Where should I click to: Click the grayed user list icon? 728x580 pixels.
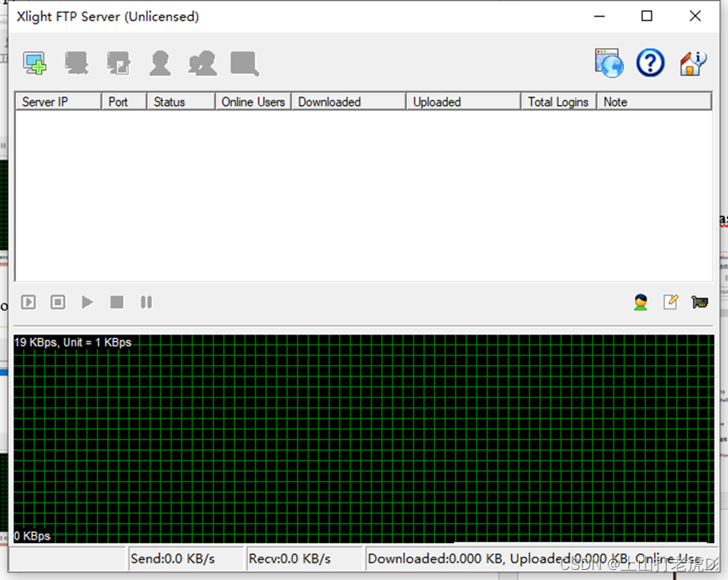pyautogui.click(x=160, y=63)
